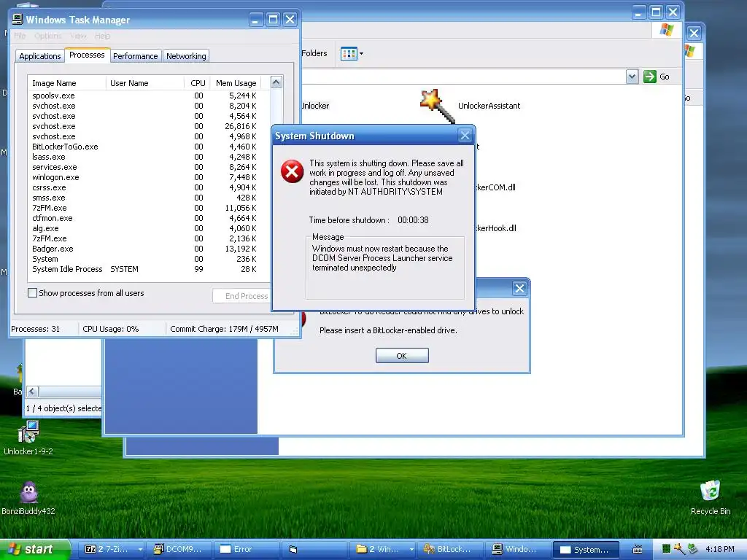This screenshot has width=747, height=560.
Task: Select the alg.exe process row
Action: tap(144, 228)
